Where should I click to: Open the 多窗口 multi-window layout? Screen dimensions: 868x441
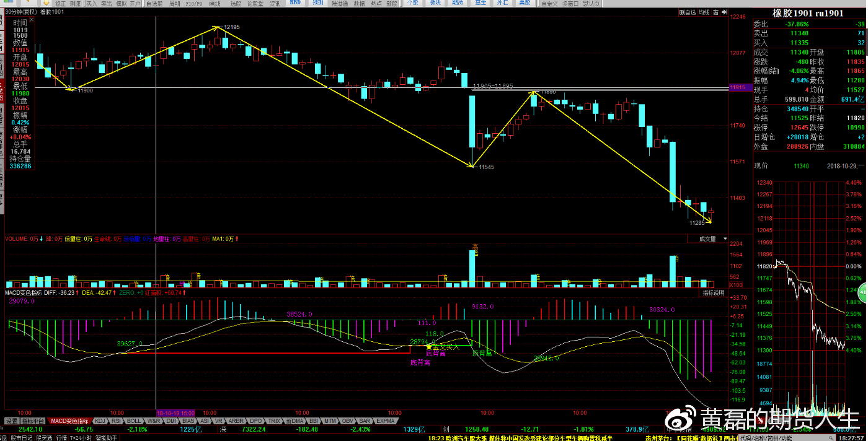pyautogui.click(x=570, y=3)
